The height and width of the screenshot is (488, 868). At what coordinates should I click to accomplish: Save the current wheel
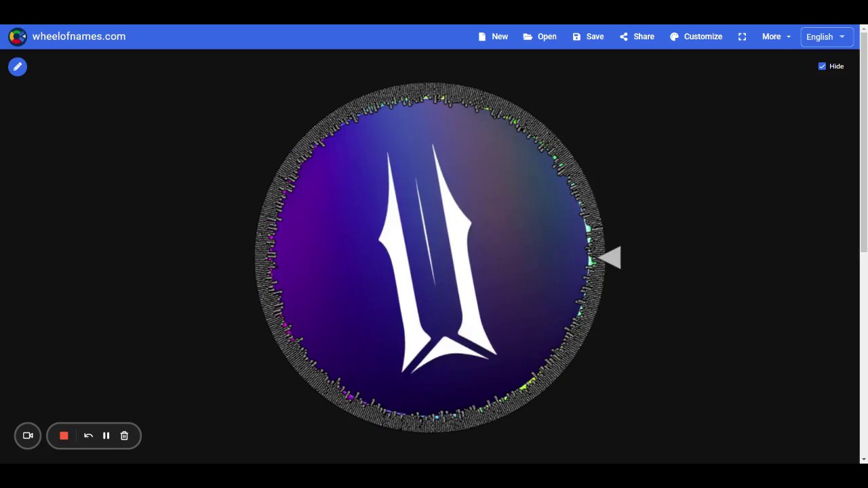588,37
